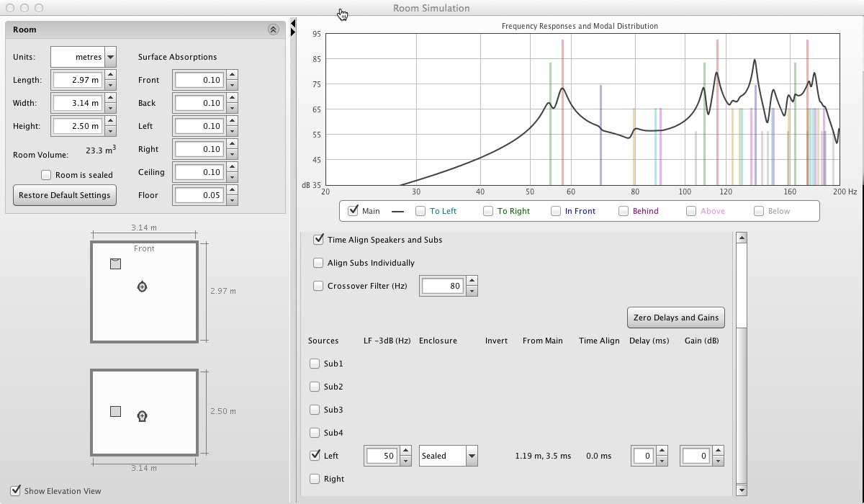The height and width of the screenshot is (504, 864).
Task: Collapse the Room panel with double-chevron icon
Action: click(x=273, y=30)
